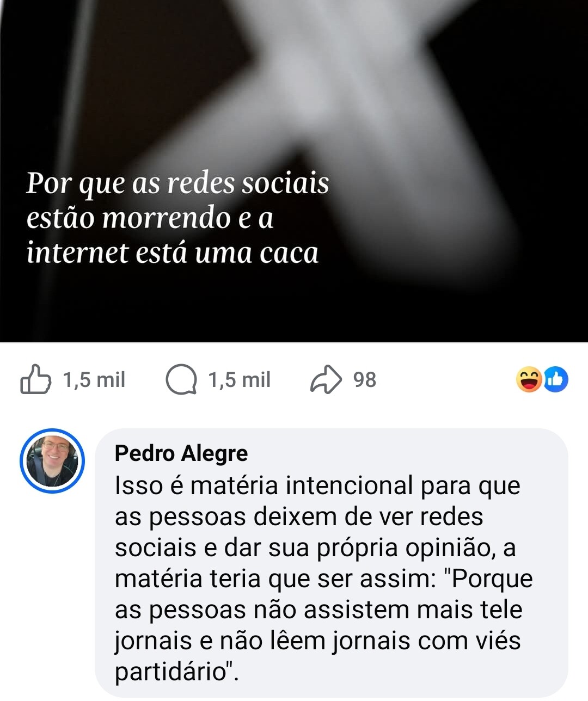Share the post using the arrow icon

tap(326, 379)
